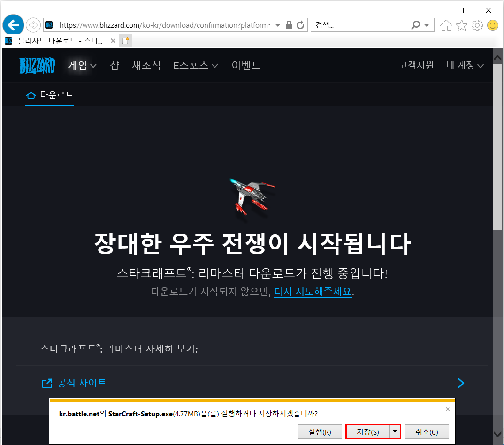The image size is (504, 445).
Task: Click the 취소(C) button
Action: click(x=427, y=432)
